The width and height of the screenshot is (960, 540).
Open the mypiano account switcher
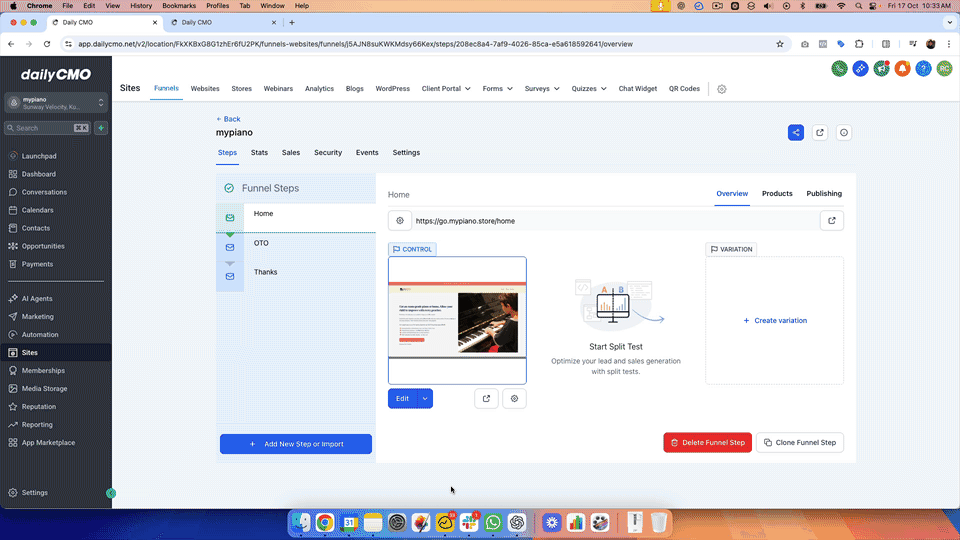[56, 103]
